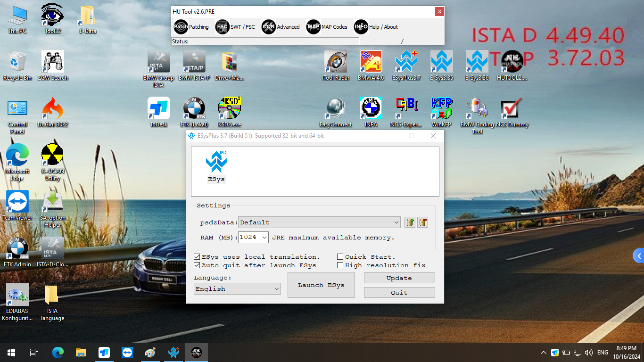
Task: Open K+DCAN Utility shortcut
Action: point(53,163)
